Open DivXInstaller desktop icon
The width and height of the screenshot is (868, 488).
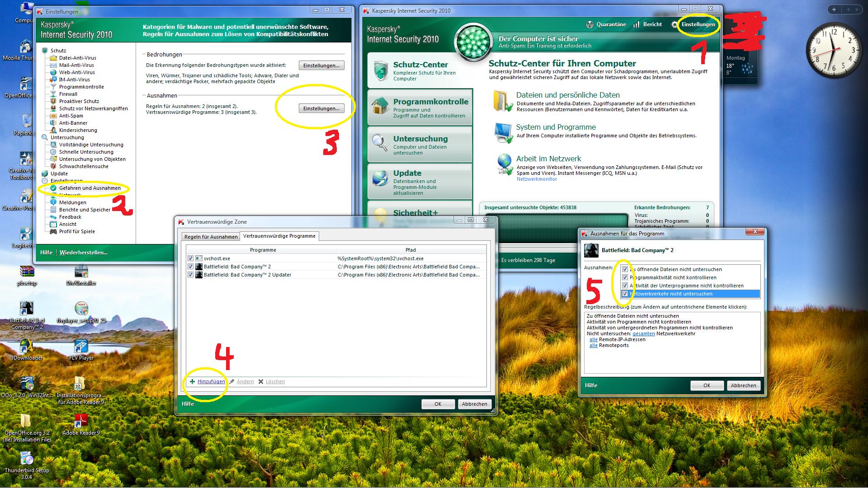tap(81, 276)
